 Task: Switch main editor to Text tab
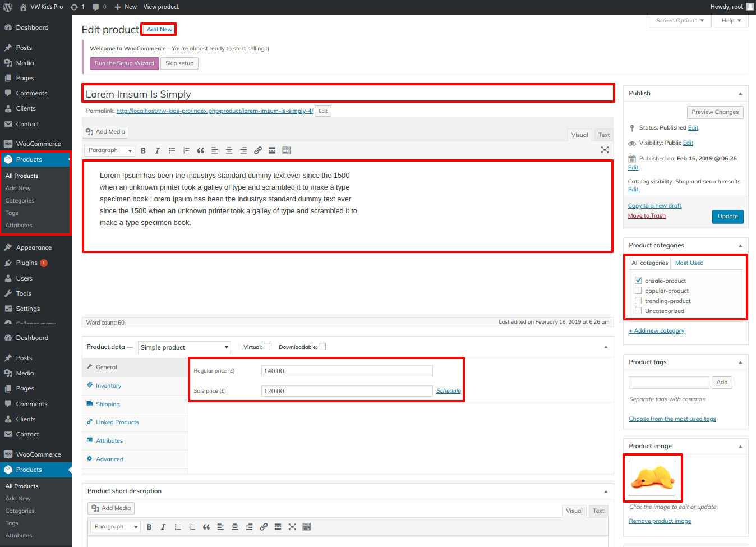[603, 135]
